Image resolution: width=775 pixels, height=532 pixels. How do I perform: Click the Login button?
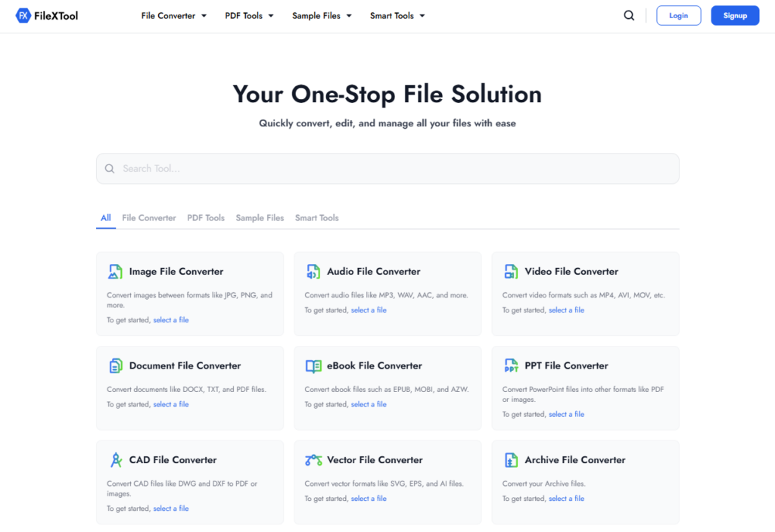(x=678, y=15)
